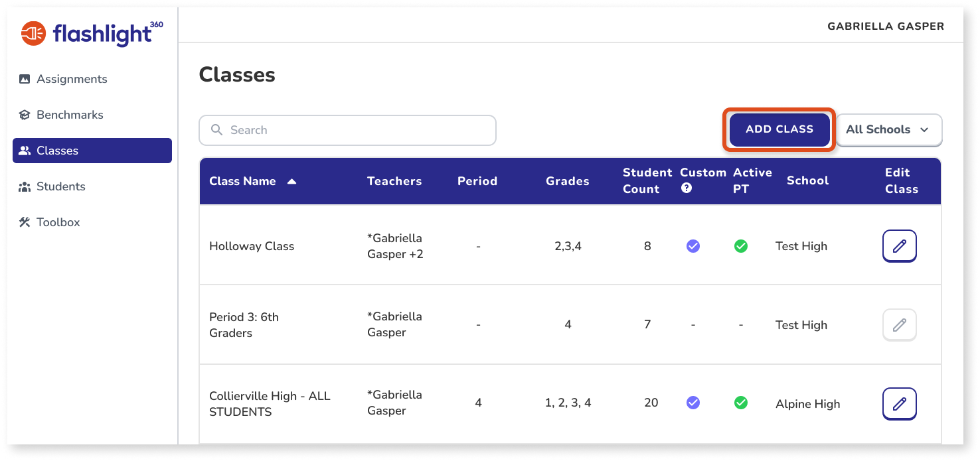Open Gabriella Gasper user menu
The width and height of the screenshot is (980, 461).
[885, 27]
